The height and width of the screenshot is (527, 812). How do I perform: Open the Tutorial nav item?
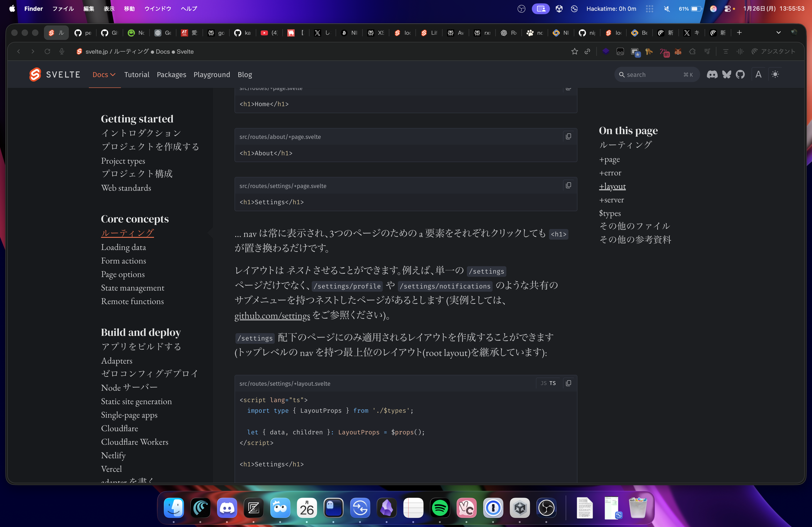coord(136,75)
